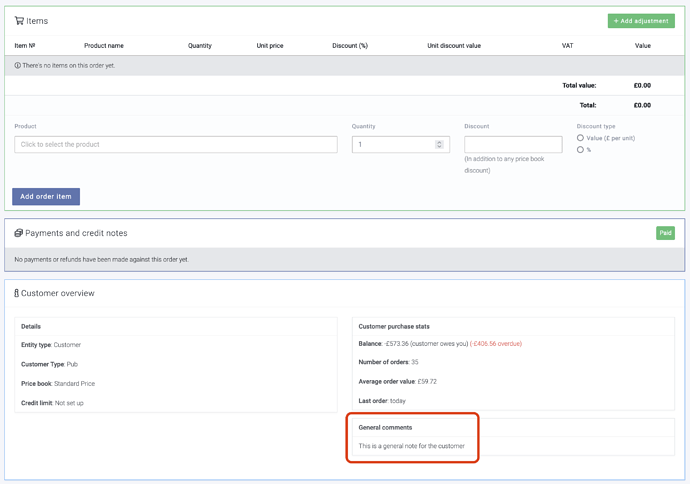Click the Unit price column header

(x=270, y=45)
